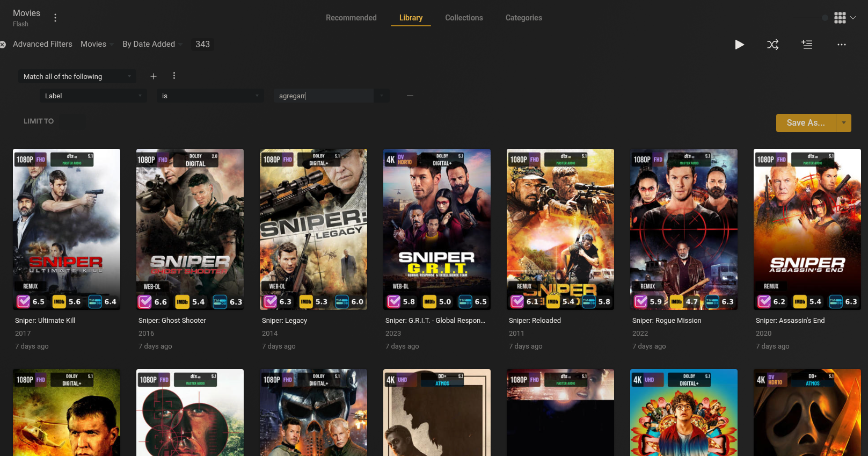The image size is (868, 456).
Task: Open the toolbar more-options ellipsis
Action: [x=842, y=45]
